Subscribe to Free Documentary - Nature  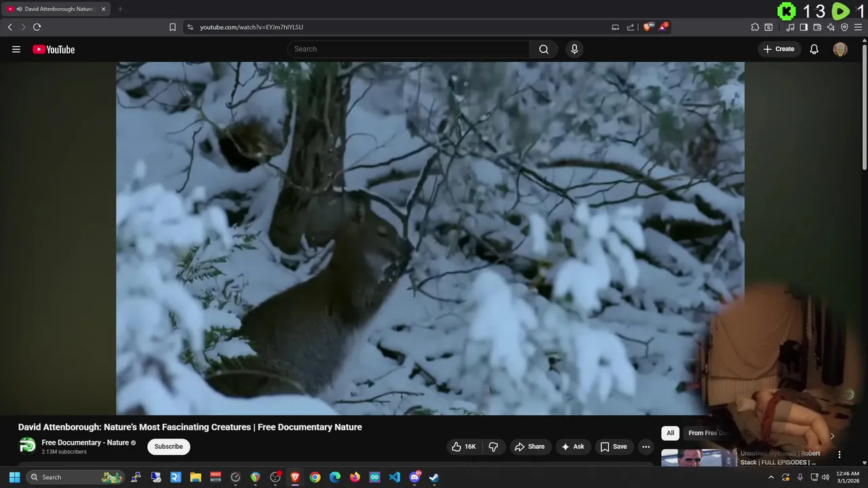tap(169, 447)
